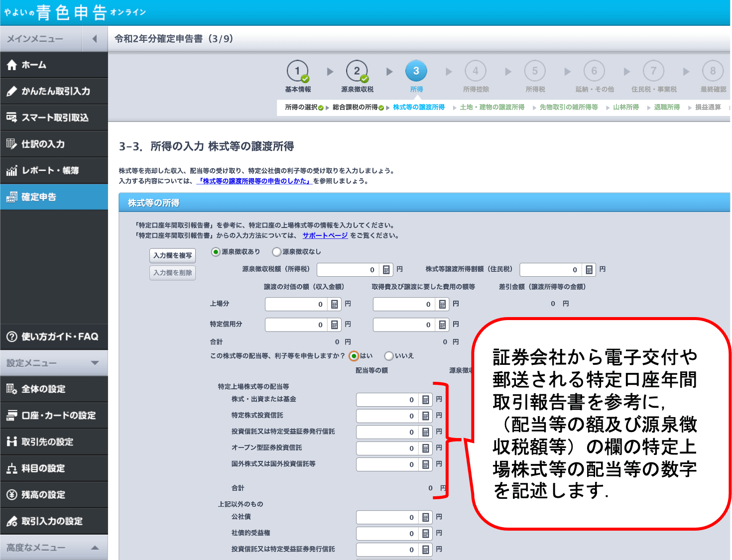Focus 源泉徴収税額（所得税） input field
This screenshot has width=732, height=560.
pyautogui.click(x=348, y=270)
